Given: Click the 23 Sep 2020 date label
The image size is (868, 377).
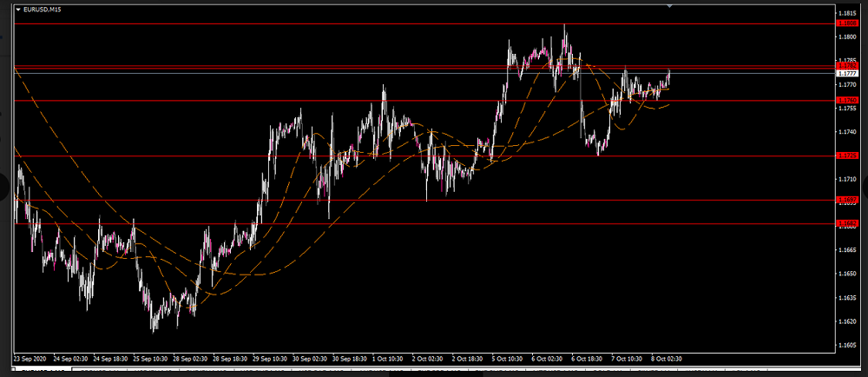Looking at the screenshot, I should pos(31,357).
